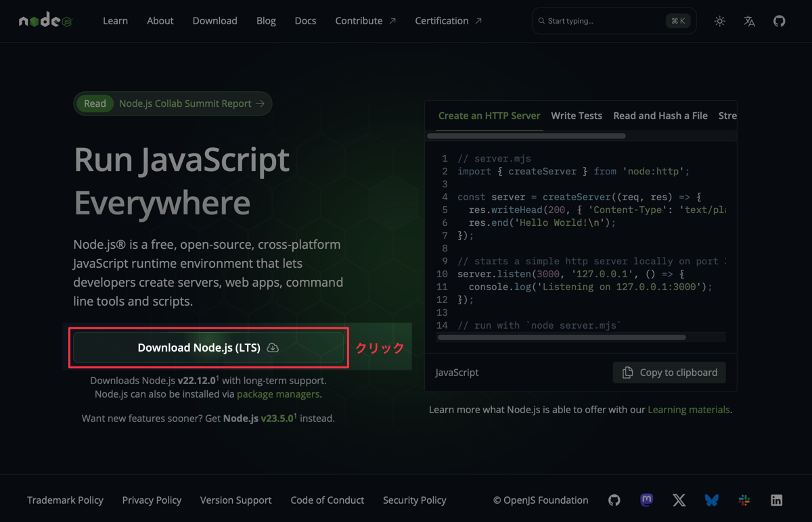This screenshot has height=522, width=812.
Task: Click the Bluesky butterfly icon
Action: [711, 500]
